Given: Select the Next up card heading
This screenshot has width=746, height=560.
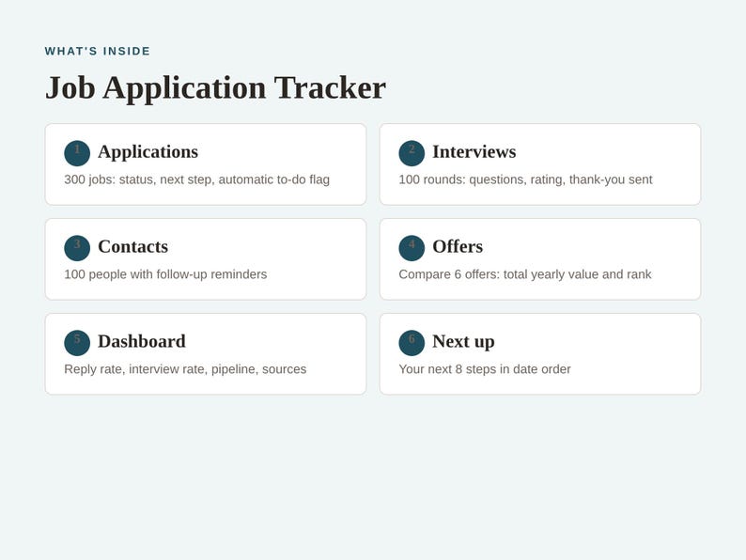Looking at the screenshot, I should (463, 342).
